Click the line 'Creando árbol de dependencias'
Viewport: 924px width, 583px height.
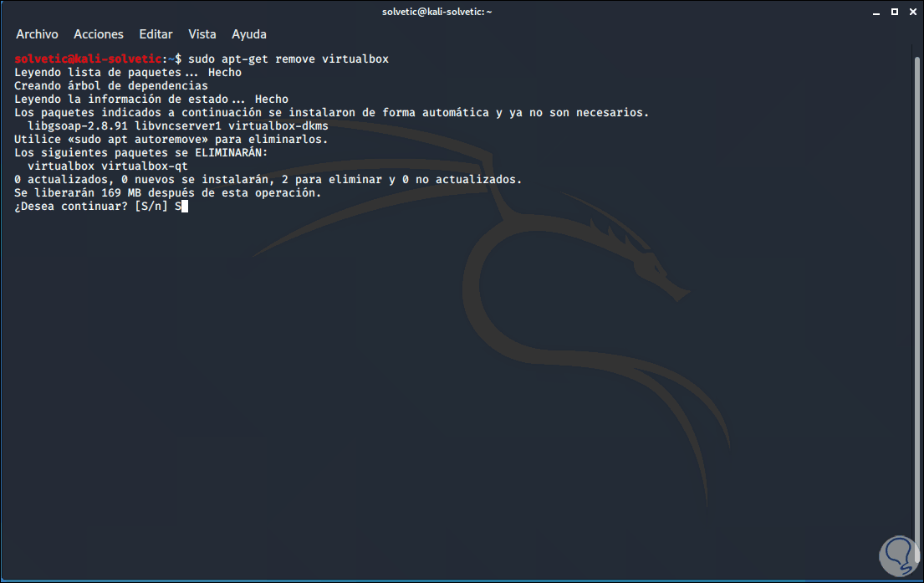pos(110,86)
